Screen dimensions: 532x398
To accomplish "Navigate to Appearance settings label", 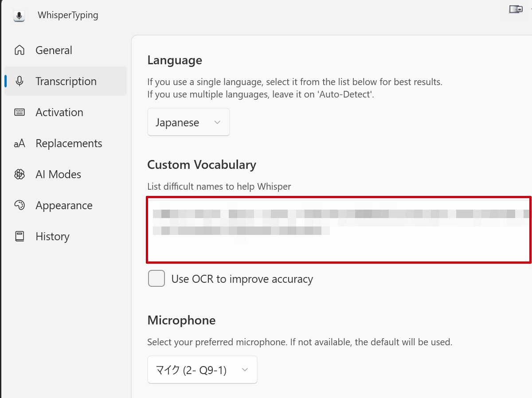I will click(x=64, y=205).
